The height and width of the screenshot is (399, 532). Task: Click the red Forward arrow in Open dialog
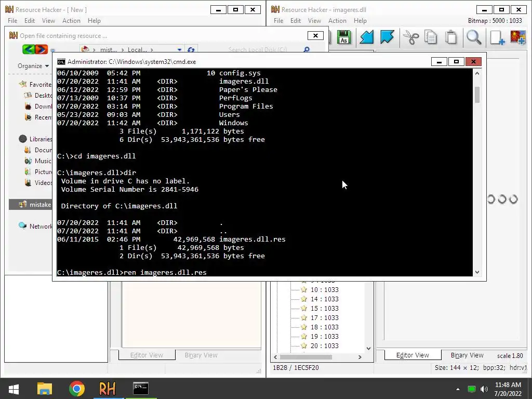tap(42, 49)
